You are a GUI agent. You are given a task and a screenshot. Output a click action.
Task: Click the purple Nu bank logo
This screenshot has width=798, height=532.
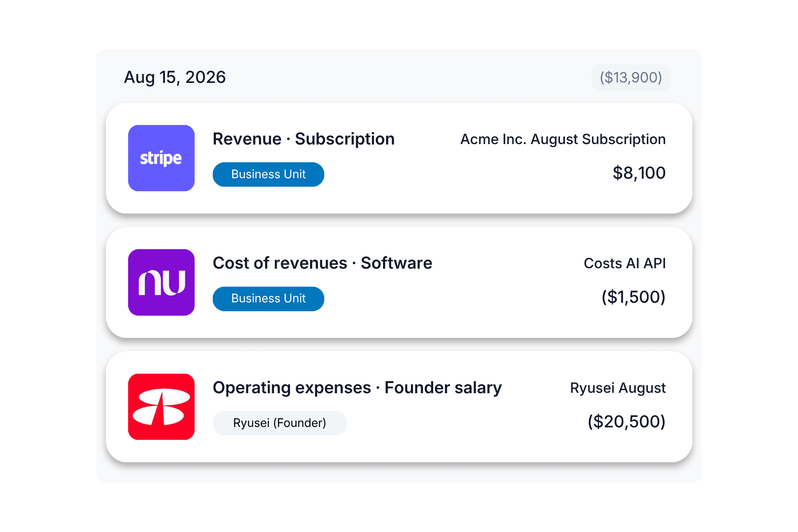click(161, 282)
